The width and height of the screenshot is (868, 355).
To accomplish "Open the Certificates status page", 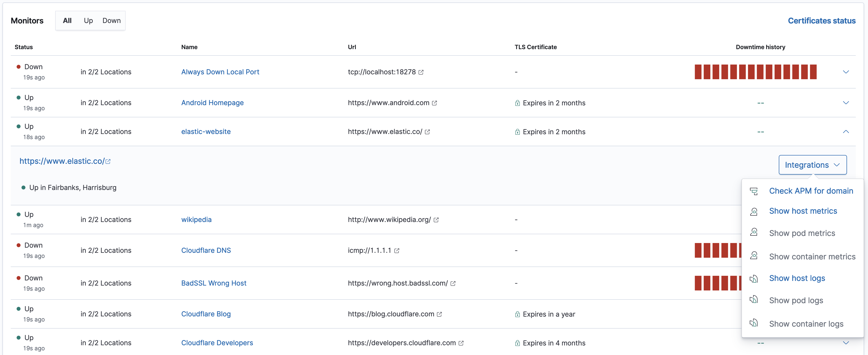I will [x=822, y=21].
